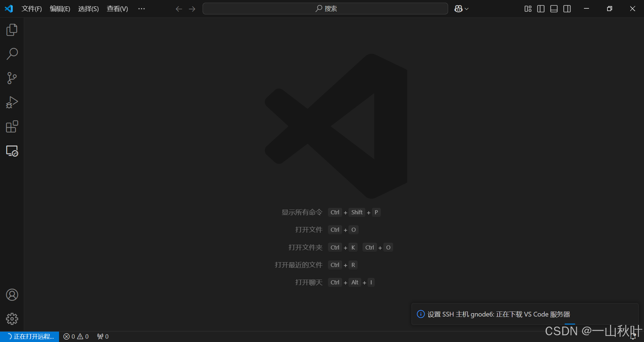The height and width of the screenshot is (342, 644).
Task: Click the 打开聊天 label
Action: [x=309, y=282]
